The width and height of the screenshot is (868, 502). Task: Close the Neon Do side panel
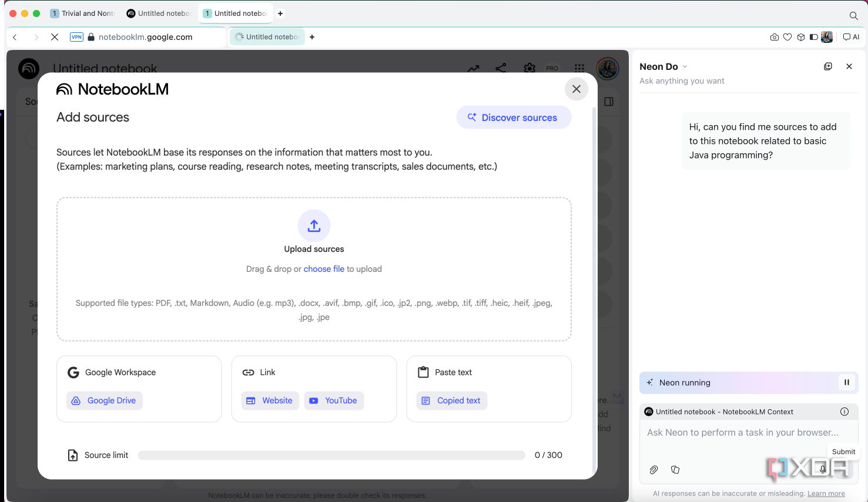pyautogui.click(x=849, y=66)
